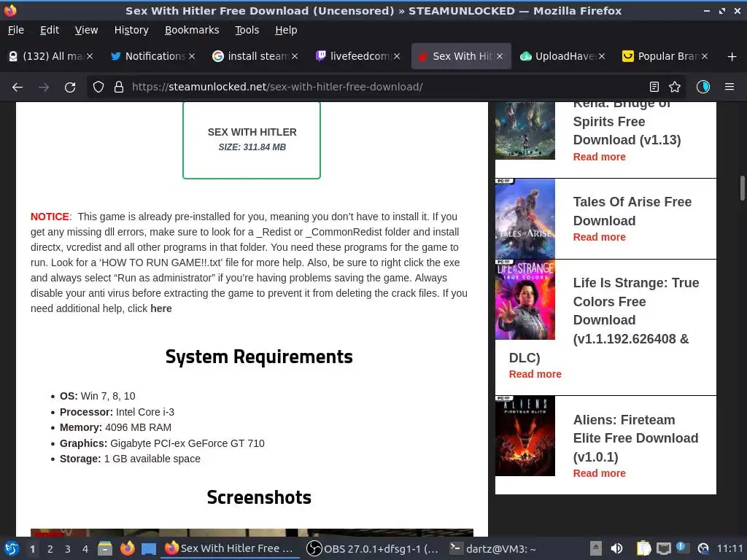Open the clipboard manager tray icon

click(643, 548)
